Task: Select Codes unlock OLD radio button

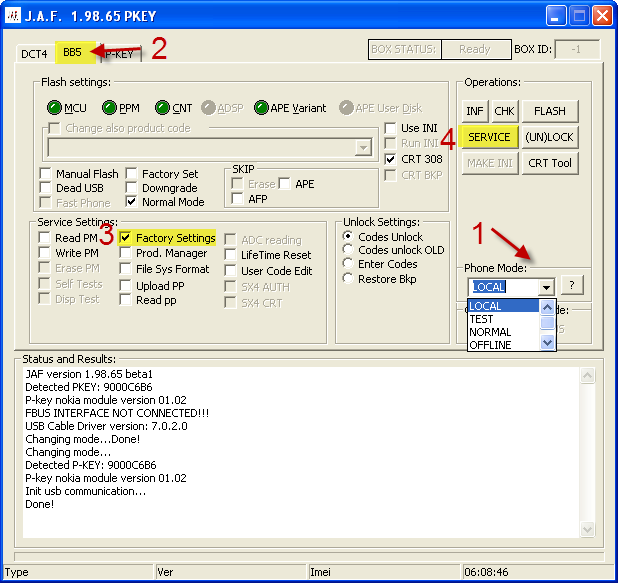Action: coord(348,250)
